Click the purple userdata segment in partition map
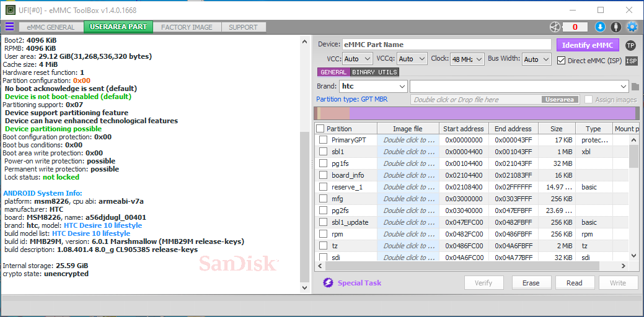This screenshot has width=644, height=317. pyautogui.click(x=492, y=113)
